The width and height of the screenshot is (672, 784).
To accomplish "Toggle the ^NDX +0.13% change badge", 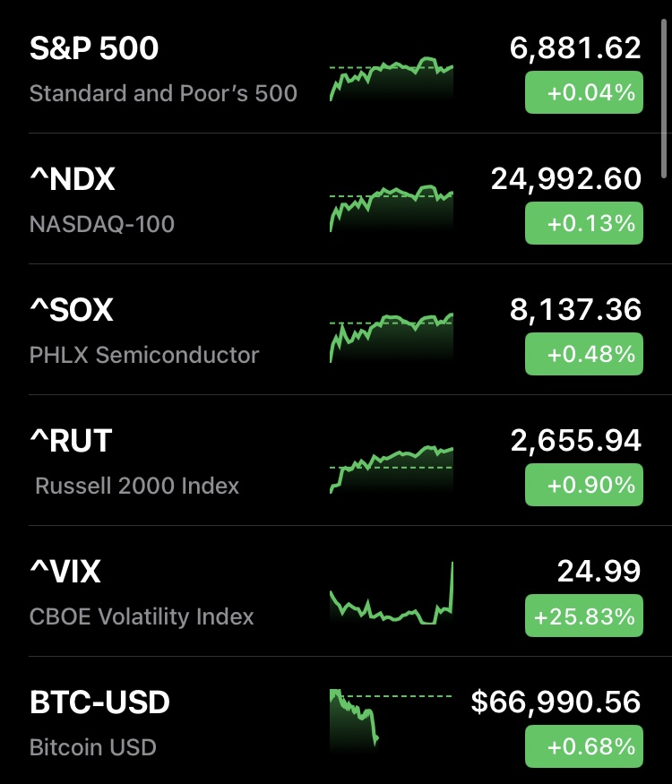I will tap(583, 223).
